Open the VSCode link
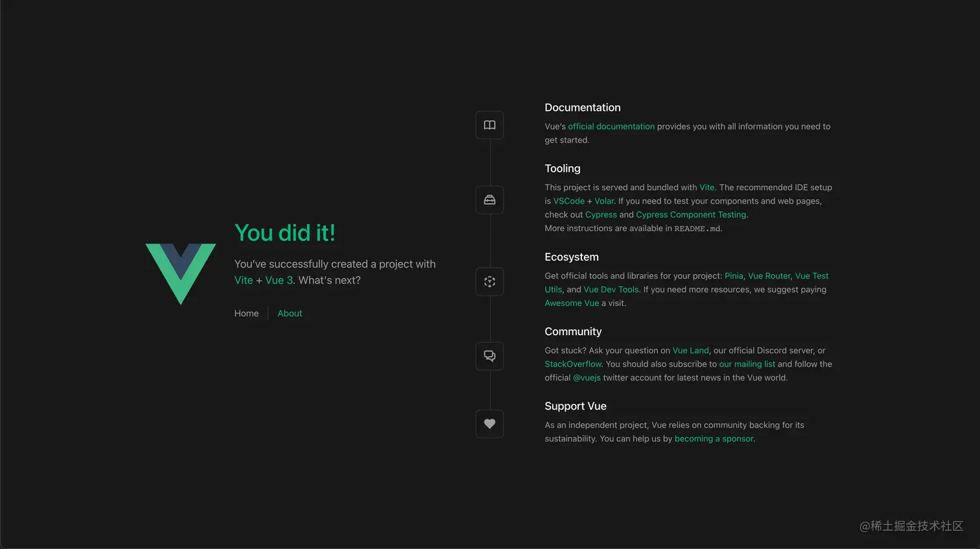 pos(568,201)
